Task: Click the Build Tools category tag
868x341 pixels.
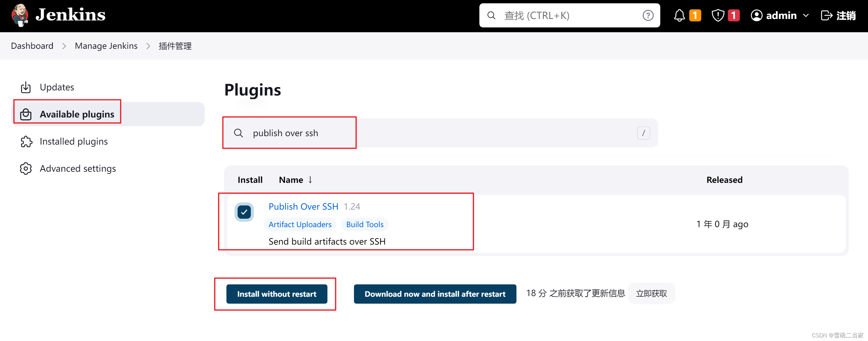Action: pyautogui.click(x=365, y=224)
